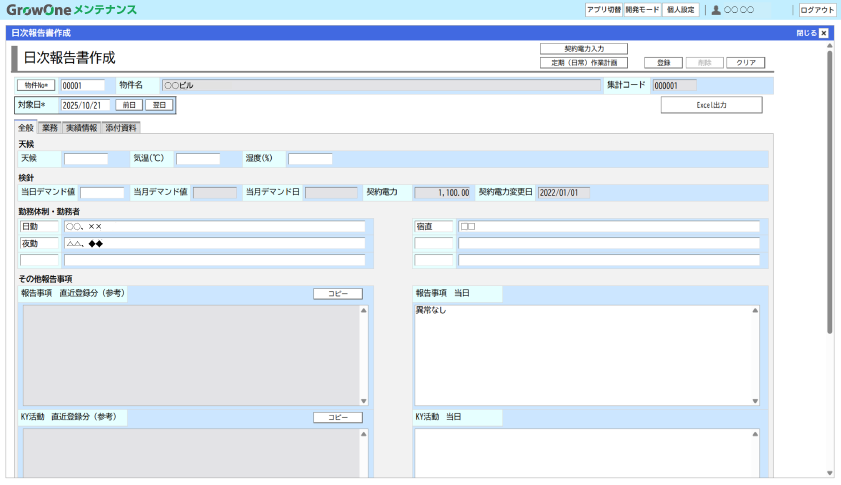Click the KY活動 当日 text area
Viewport: 841px width, 485px height.
tap(582, 453)
